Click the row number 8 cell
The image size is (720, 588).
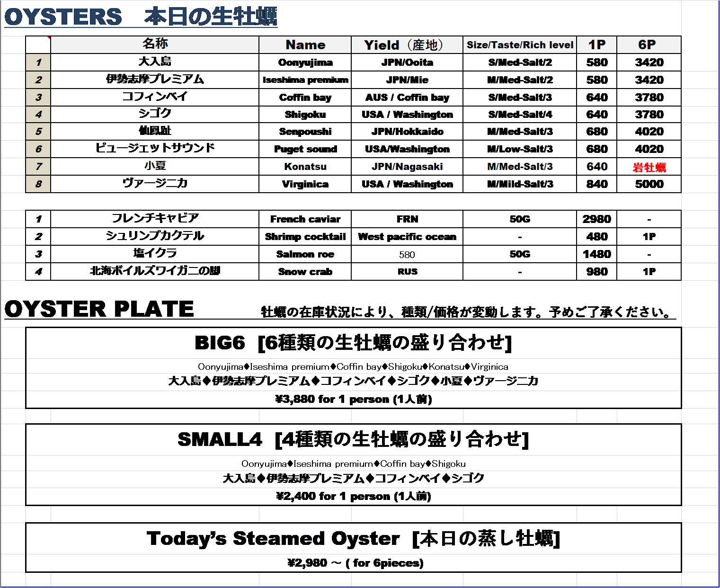tap(38, 184)
